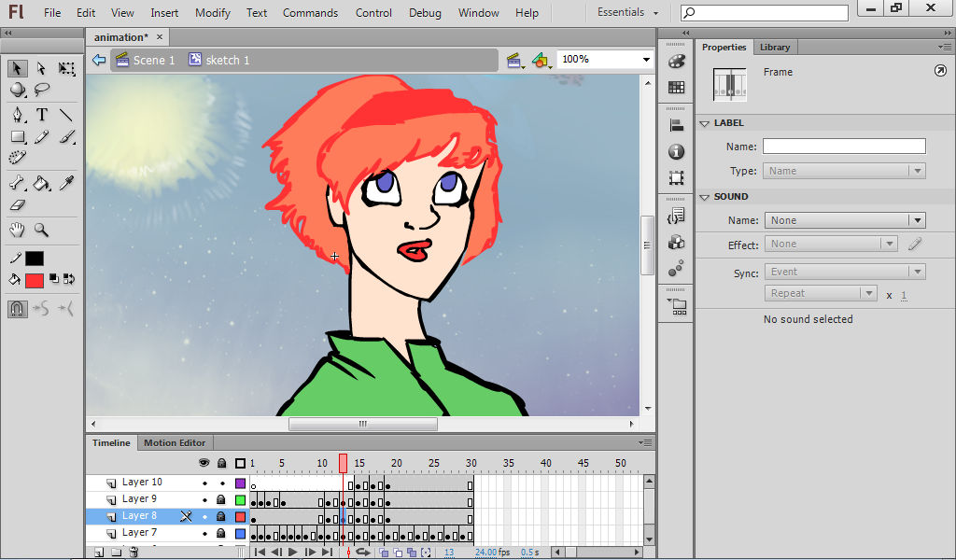Open the Modify menu
Image resolution: width=956 pixels, height=560 pixels.
pyautogui.click(x=212, y=13)
